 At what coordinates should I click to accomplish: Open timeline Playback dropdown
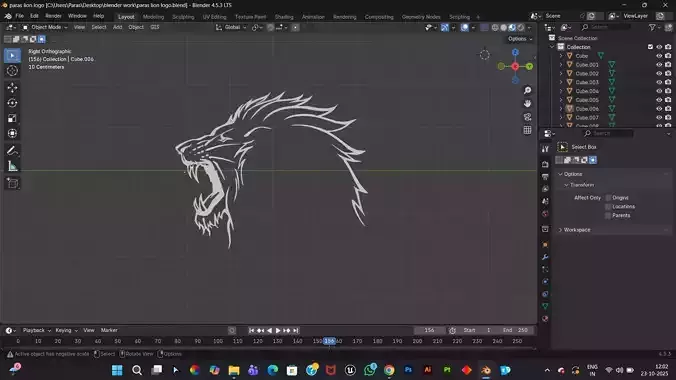click(x=37, y=330)
